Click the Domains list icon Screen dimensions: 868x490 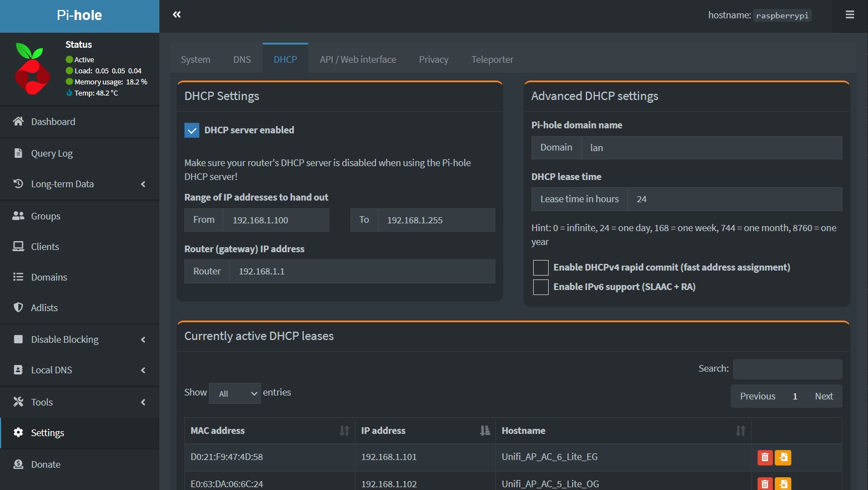click(18, 277)
